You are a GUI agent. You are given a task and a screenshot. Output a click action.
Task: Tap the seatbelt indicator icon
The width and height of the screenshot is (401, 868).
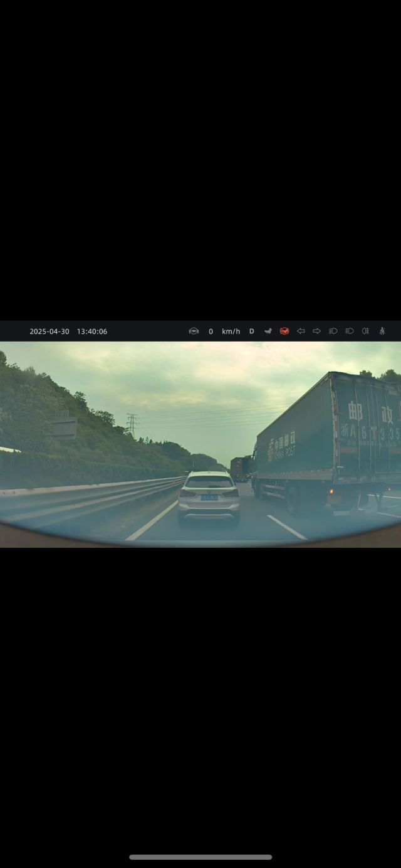point(382,331)
